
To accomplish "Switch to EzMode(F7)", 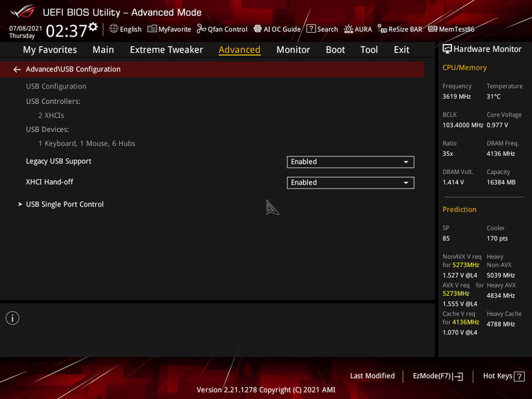I will (437, 376).
